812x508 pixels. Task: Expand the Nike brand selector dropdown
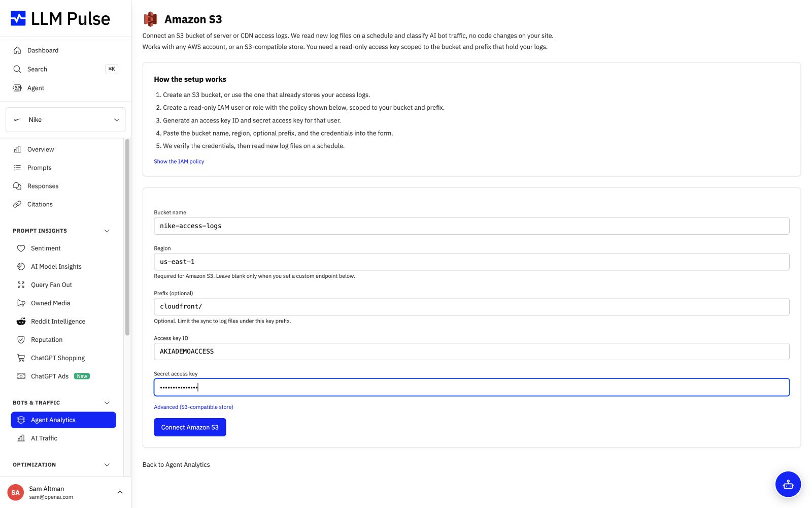(x=65, y=120)
